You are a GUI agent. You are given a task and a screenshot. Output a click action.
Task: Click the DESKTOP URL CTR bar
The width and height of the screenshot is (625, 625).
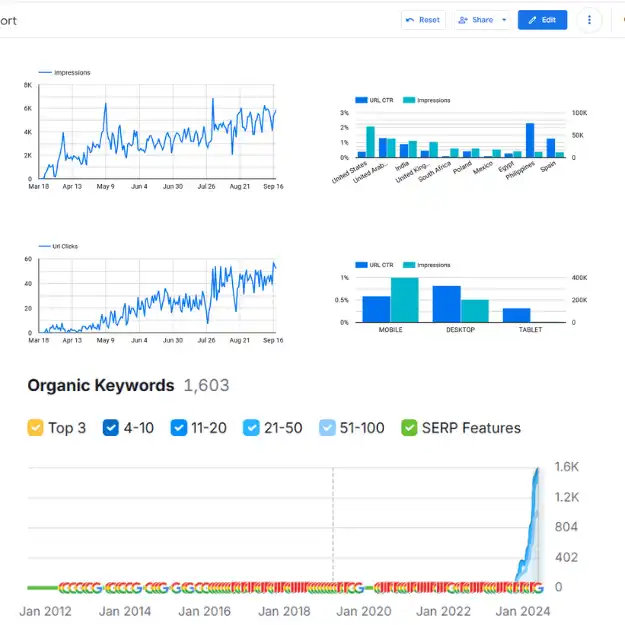point(446,304)
